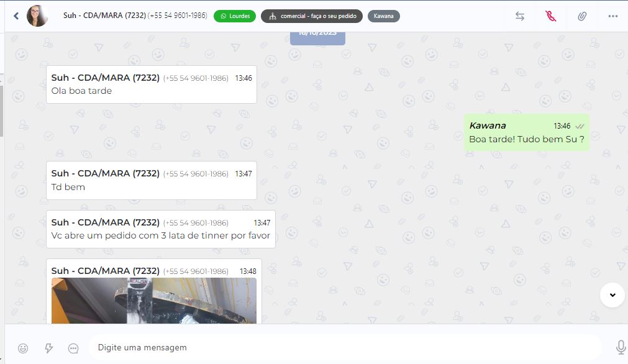Select the tinner order message bubble
The image size is (628, 364).
coord(161,229)
